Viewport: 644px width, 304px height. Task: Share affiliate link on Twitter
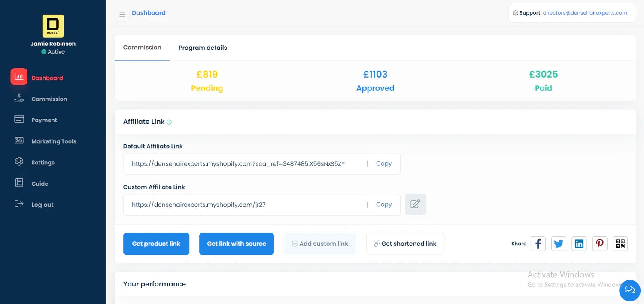[x=559, y=244]
